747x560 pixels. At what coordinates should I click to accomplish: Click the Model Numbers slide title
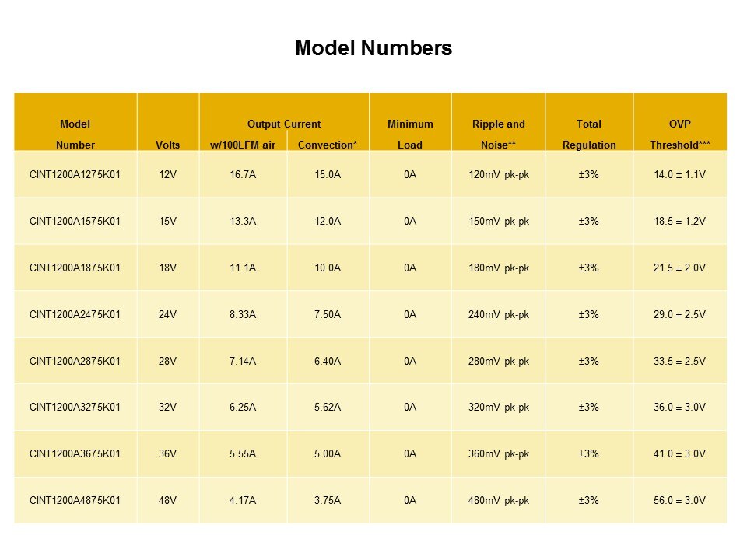click(373, 48)
